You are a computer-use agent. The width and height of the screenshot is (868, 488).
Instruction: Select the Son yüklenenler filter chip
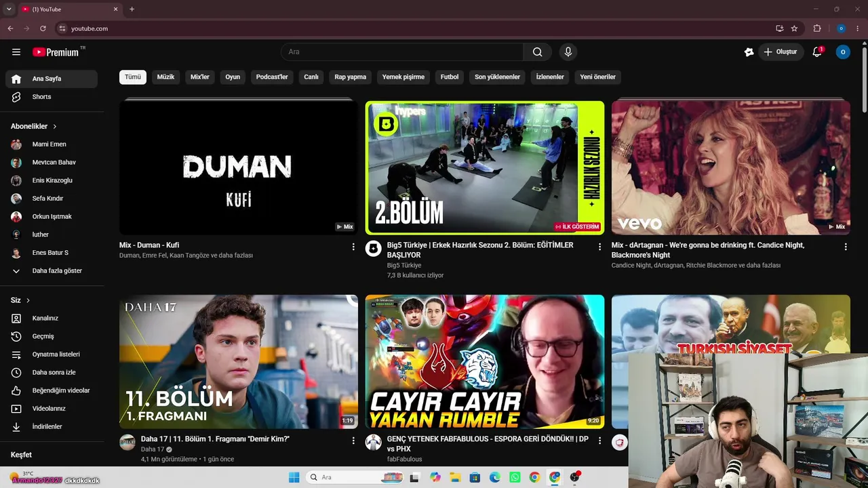point(497,77)
